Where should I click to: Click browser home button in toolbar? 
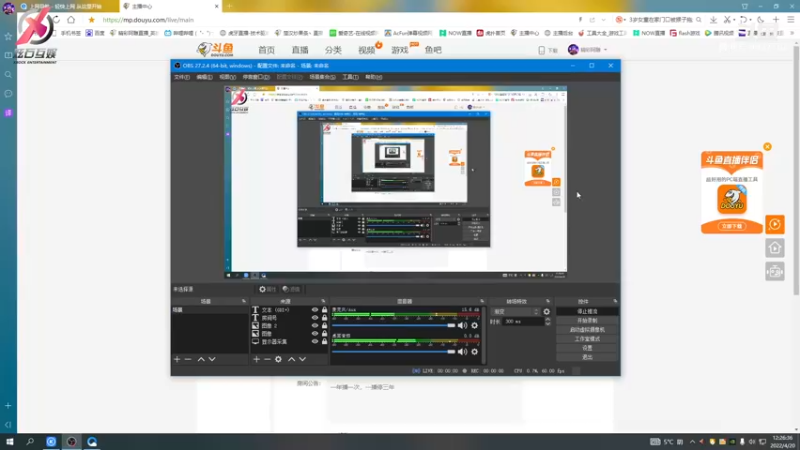[x=71, y=20]
